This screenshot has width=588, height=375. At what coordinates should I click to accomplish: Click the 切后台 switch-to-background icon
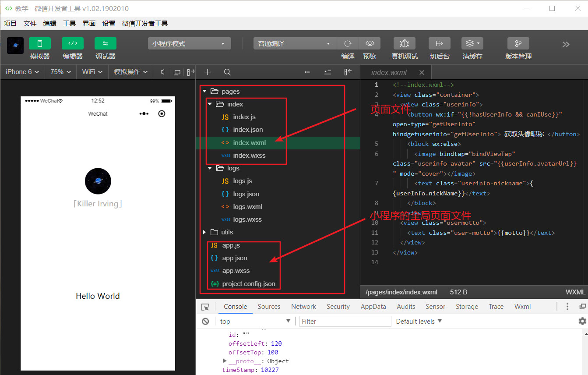(440, 43)
